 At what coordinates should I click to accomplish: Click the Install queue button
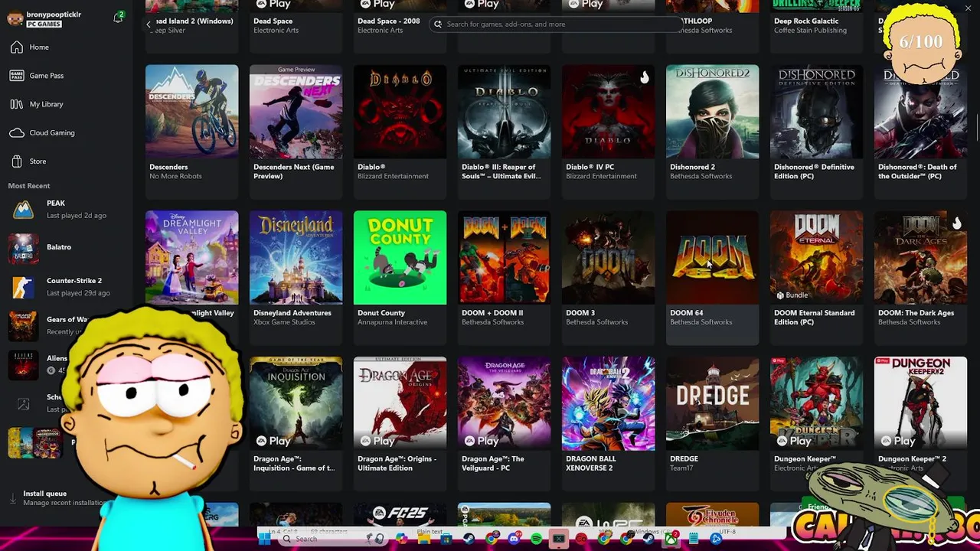tap(57, 498)
